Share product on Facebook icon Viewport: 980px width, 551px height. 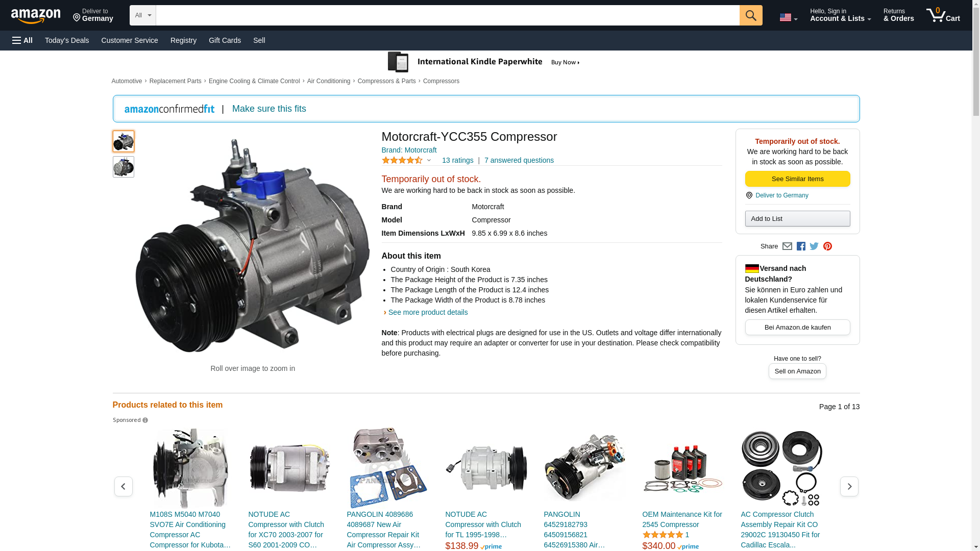[x=801, y=246]
